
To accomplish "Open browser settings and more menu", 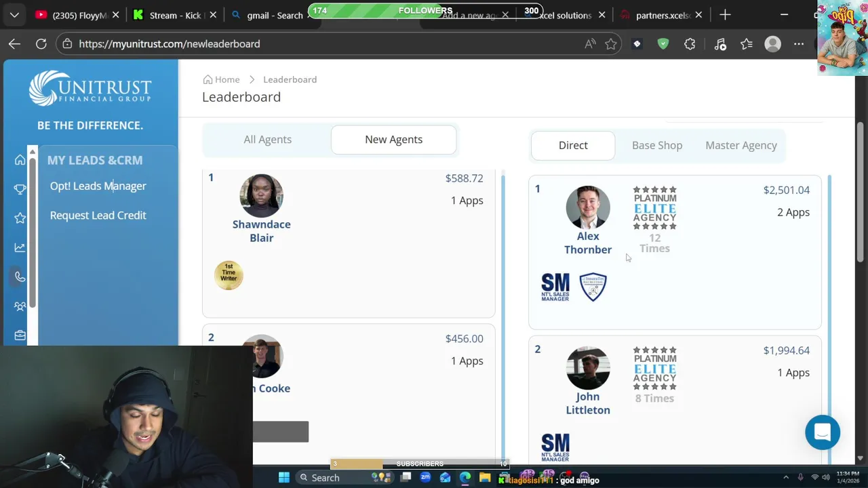I will (799, 44).
